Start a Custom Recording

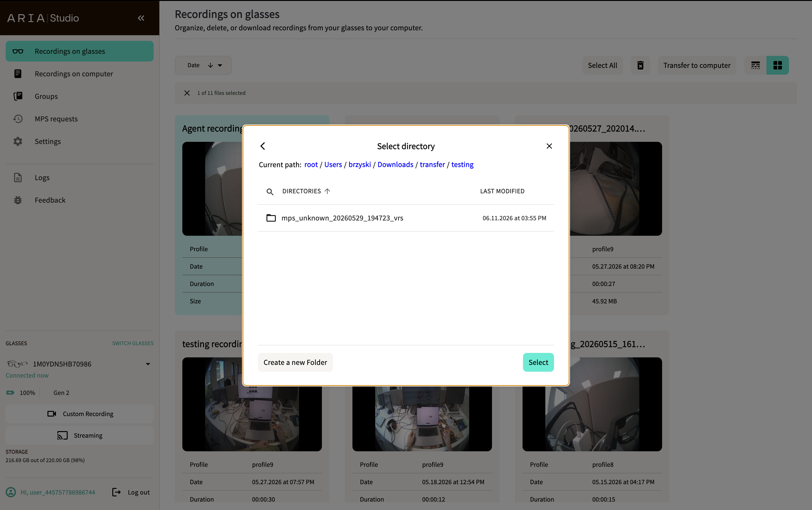[x=80, y=413]
